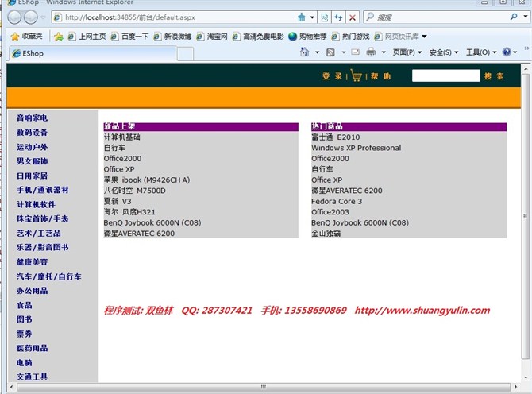Open the 页面(P) menu

coord(407,52)
